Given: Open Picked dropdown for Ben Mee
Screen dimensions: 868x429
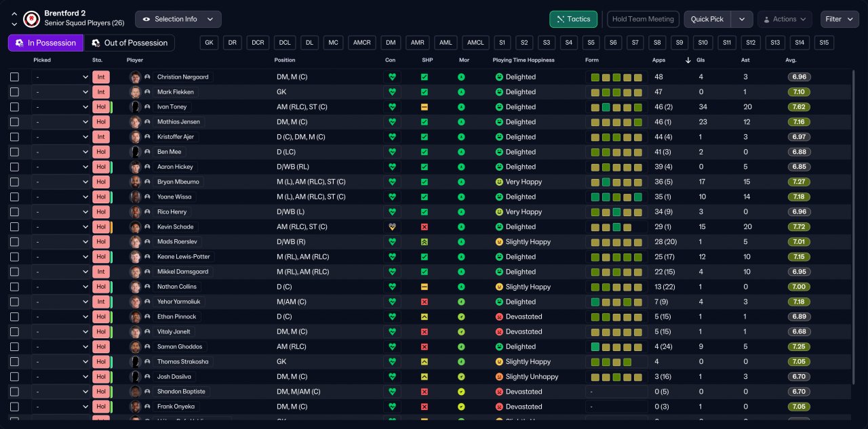Looking at the screenshot, I should pos(61,152).
